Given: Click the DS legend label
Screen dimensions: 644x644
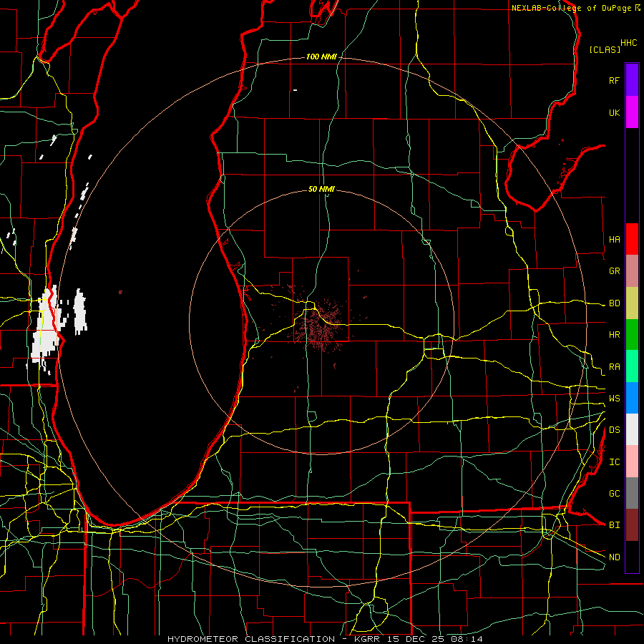Looking at the screenshot, I should (x=614, y=430).
